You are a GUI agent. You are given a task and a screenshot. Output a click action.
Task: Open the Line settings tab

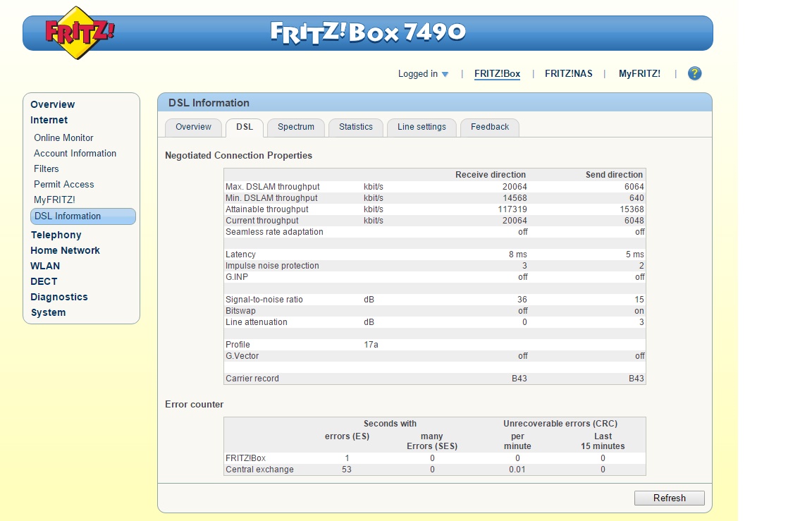pyautogui.click(x=422, y=127)
